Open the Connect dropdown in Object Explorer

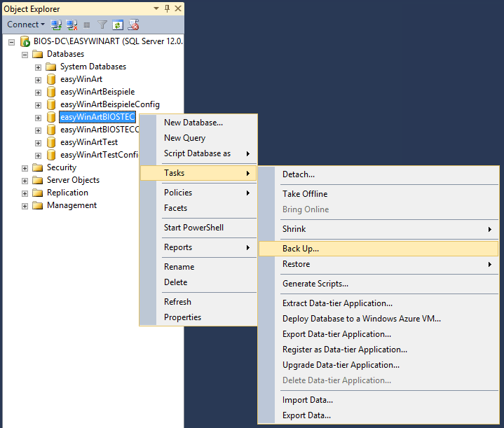click(26, 25)
